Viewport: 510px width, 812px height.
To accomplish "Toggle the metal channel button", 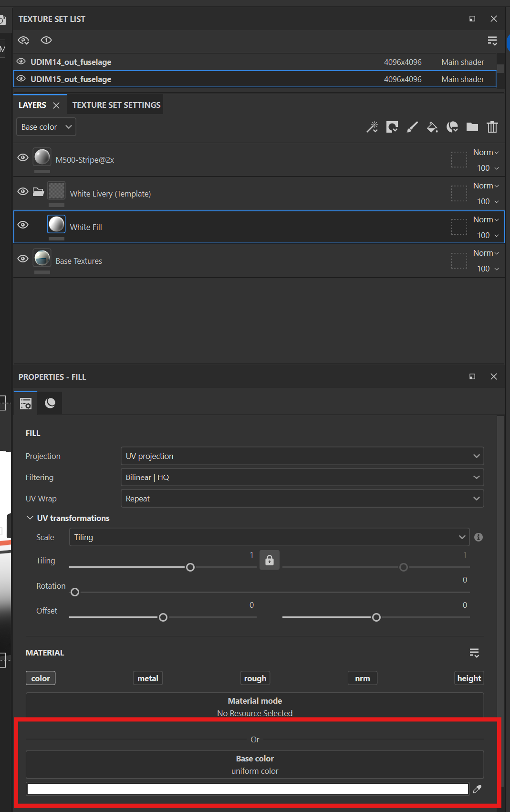I will pos(148,678).
